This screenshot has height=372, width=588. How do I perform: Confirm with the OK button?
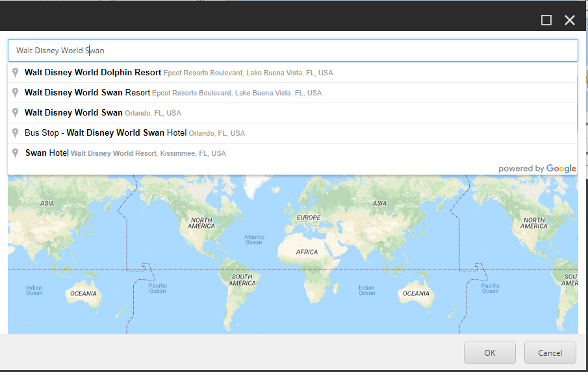pyautogui.click(x=490, y=353)
